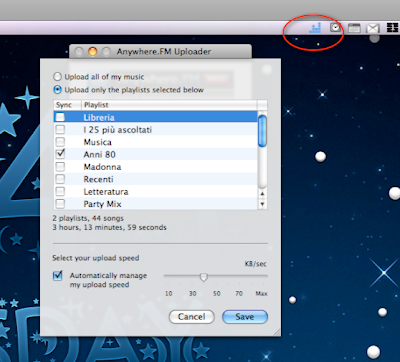The image size is (400, 362).
Task: Click the upload speed slider thumb
Action: coord(204,277)
